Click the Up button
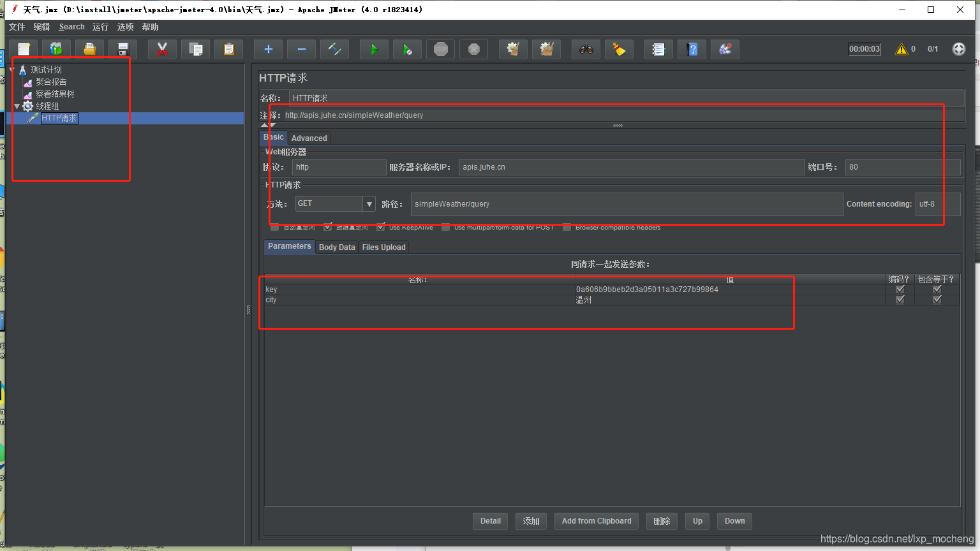980x551 pixels. pos(697,521)
